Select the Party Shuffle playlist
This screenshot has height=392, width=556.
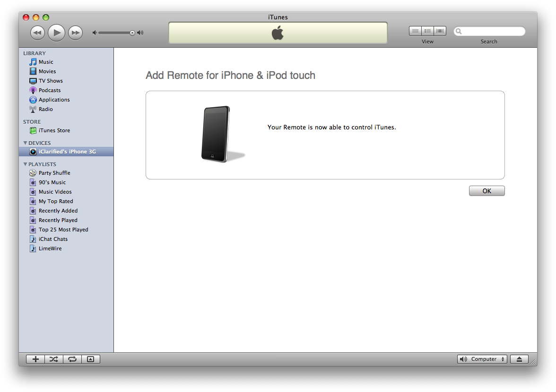(54, 173)
